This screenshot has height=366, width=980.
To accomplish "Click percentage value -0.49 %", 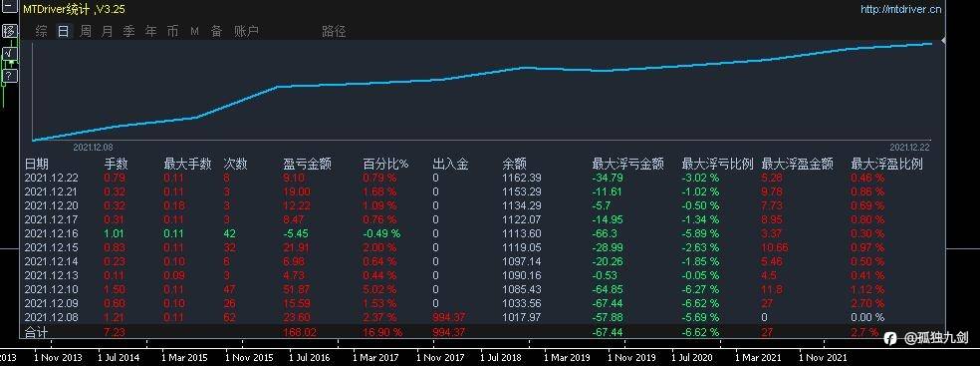I will (x=381, y=233).
